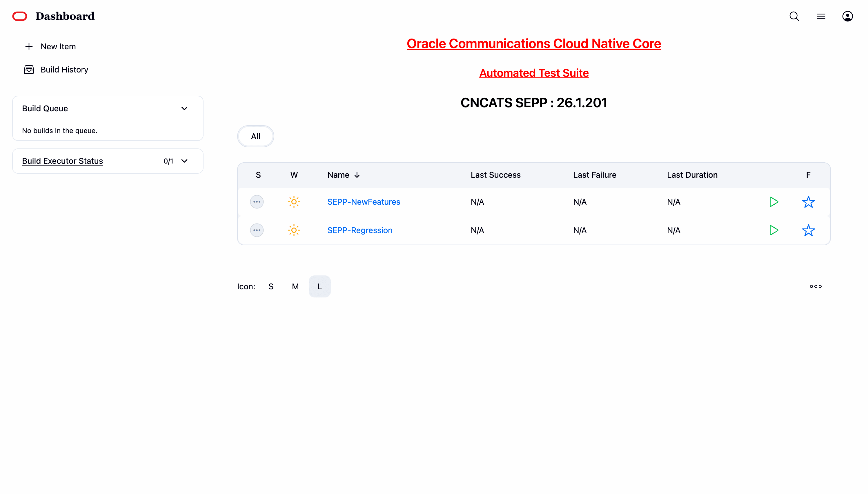Open the search icon in header

pos(794,16)
